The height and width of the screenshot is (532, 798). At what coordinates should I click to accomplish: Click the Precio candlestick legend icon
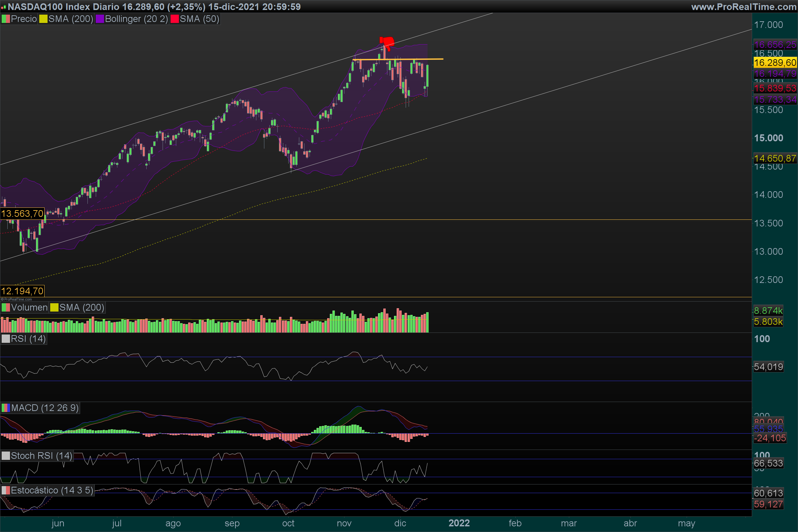[6, 19]
